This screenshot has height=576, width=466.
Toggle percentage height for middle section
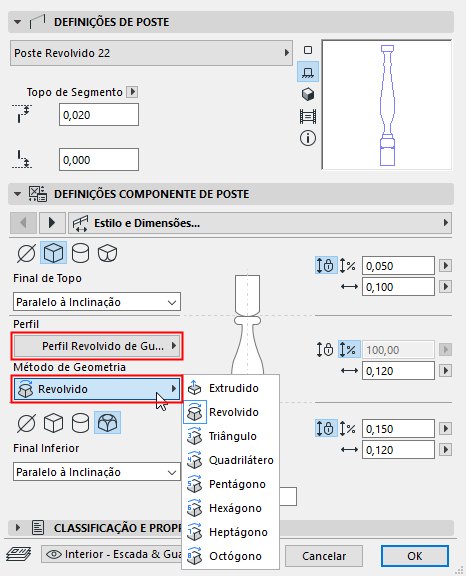coord(348,349)
